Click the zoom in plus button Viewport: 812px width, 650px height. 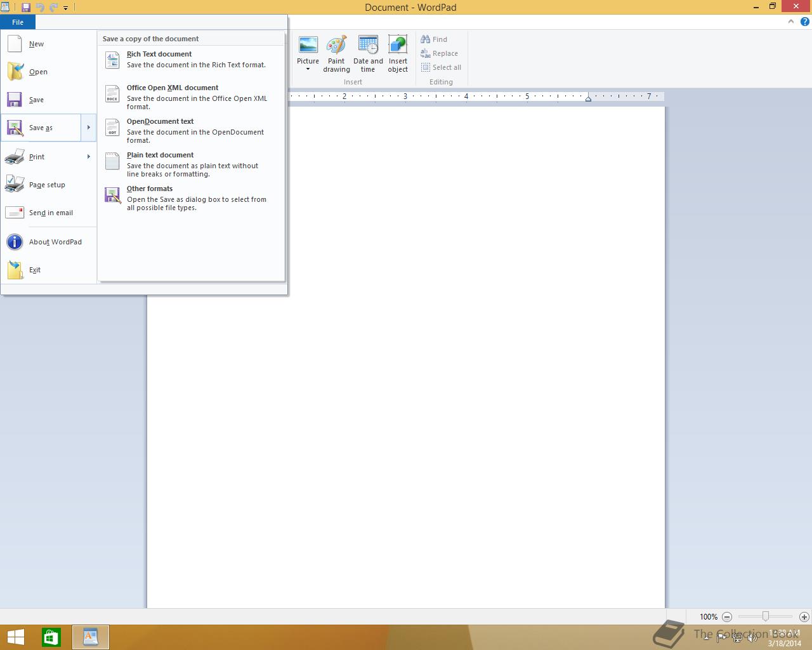(804, 616)
